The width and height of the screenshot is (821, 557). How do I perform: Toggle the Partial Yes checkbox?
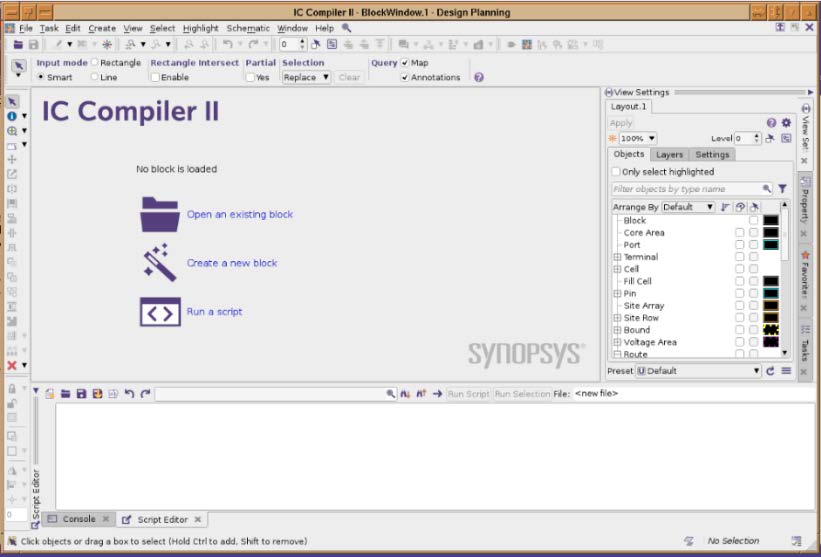click(250, 77)
